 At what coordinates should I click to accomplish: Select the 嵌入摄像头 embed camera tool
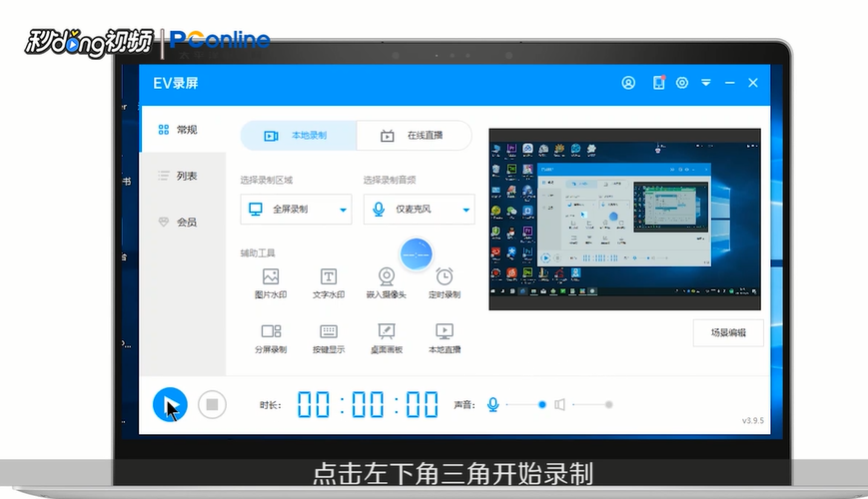pos(387,283)
